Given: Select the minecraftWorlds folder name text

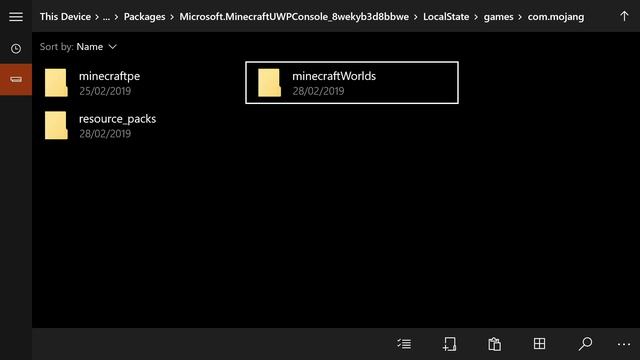Looking at the screenshot, I should click(334, 76).
